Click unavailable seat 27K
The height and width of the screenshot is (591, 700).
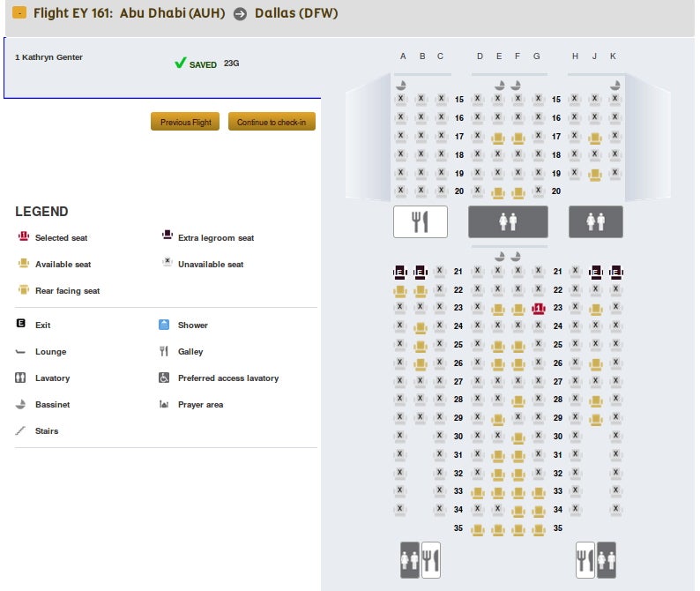[616, 382]
